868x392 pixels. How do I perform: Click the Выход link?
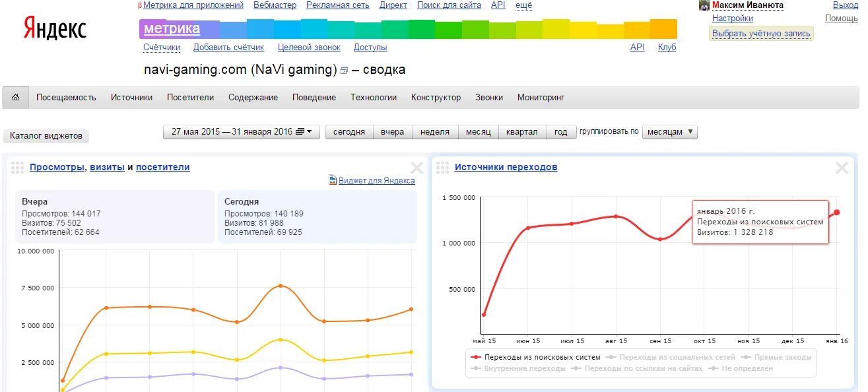pyautogui.click(x=846, y=5)
